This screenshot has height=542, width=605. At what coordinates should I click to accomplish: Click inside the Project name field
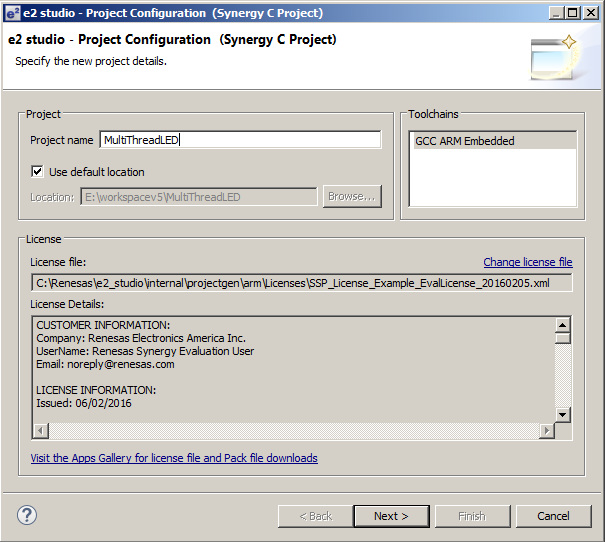tap(240, 141)
